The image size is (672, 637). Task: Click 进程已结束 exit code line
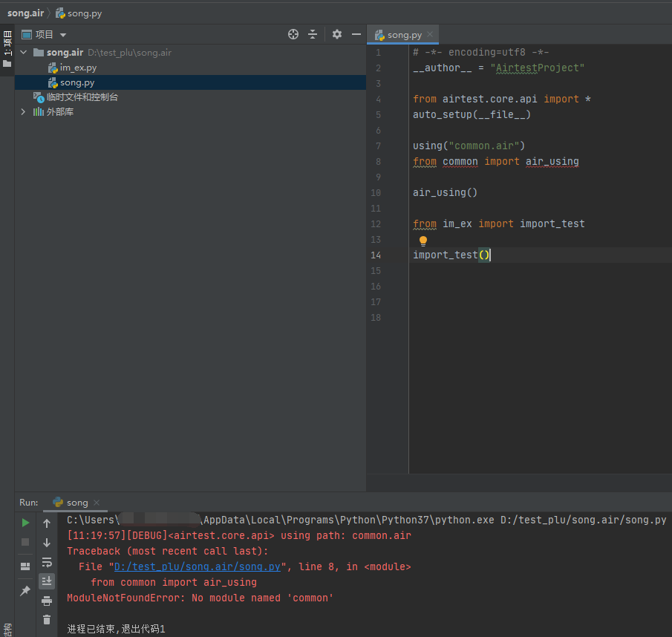[x=116, y=629]
